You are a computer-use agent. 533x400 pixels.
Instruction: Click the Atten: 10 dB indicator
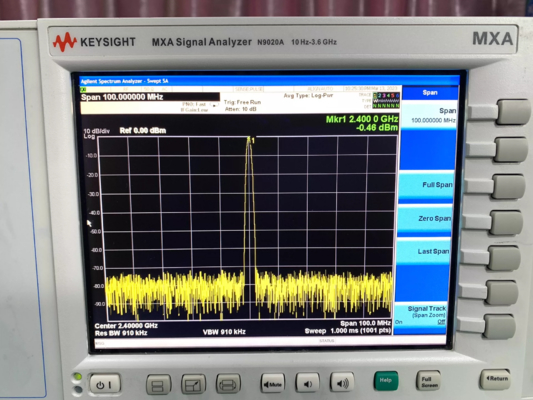240,109
